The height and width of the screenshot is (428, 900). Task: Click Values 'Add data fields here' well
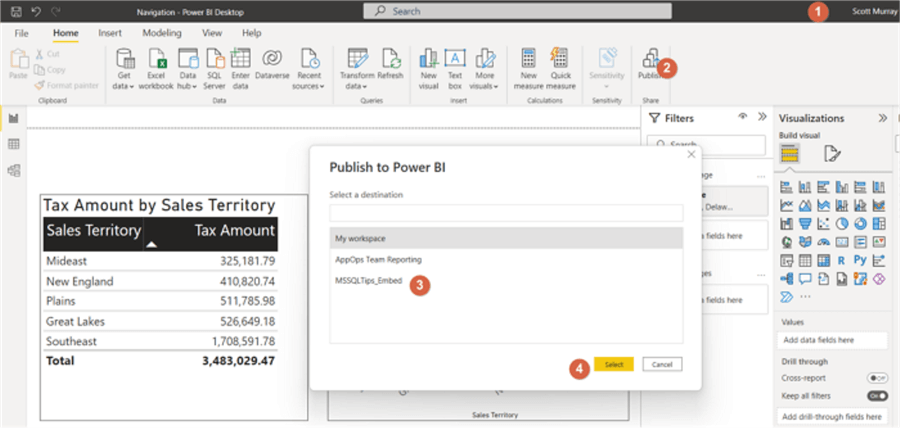point(832,340)
